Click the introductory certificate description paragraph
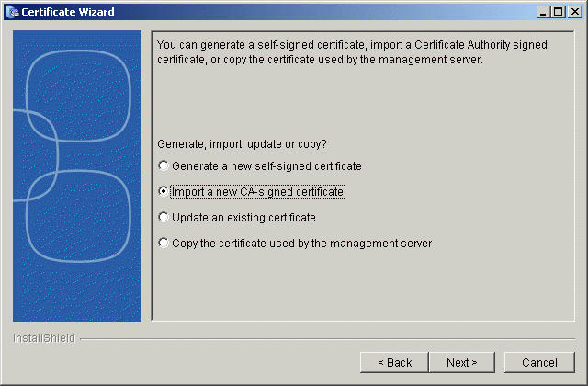588x386 pixels. (352, 52)
